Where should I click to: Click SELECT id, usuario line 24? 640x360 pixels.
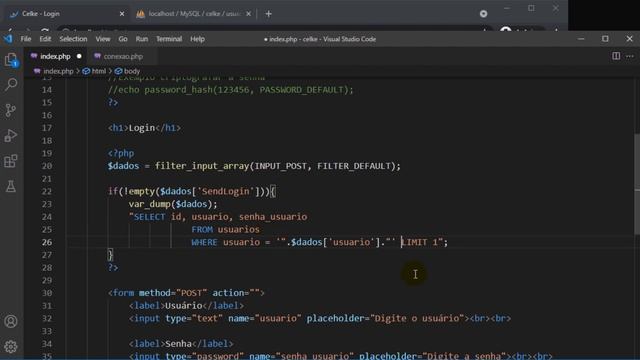[x=218, y=217]
